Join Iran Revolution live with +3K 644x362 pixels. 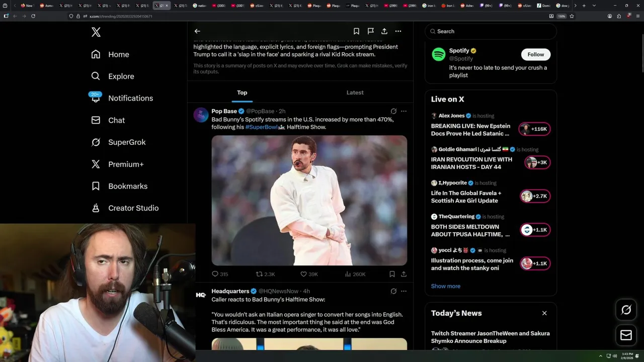537,162
